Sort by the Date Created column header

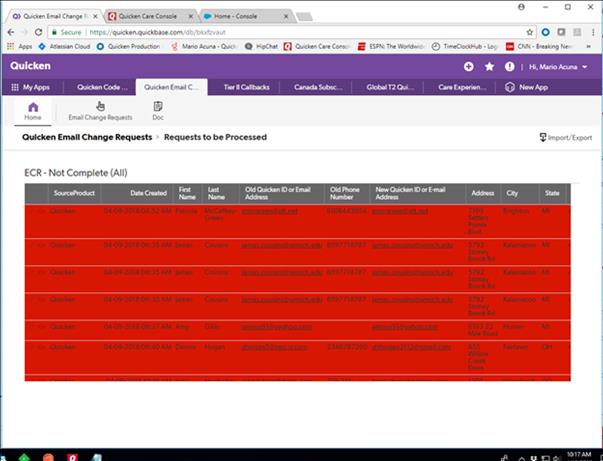tap(148, 192)
